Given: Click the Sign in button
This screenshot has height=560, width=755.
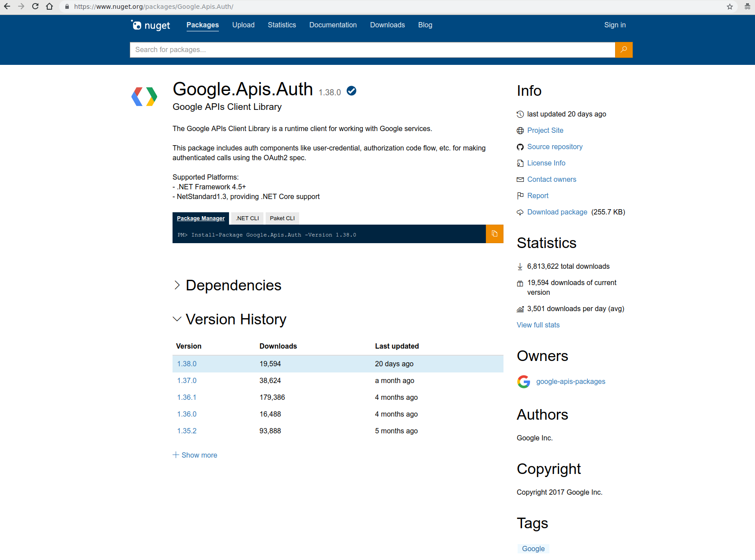Looking at the screenshot, I should click(x=615, y=25).
